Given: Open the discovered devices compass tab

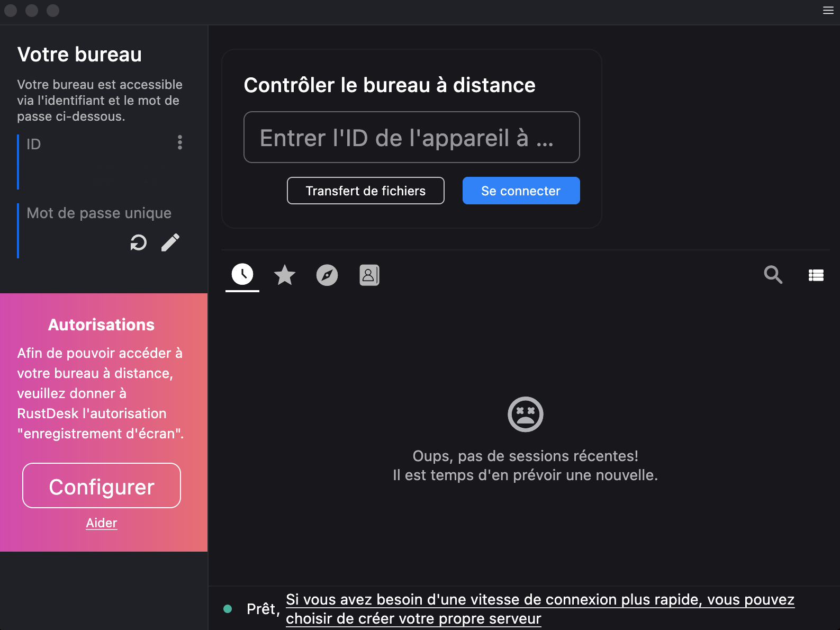Looking at the screenshot, I should coord(327,275).
